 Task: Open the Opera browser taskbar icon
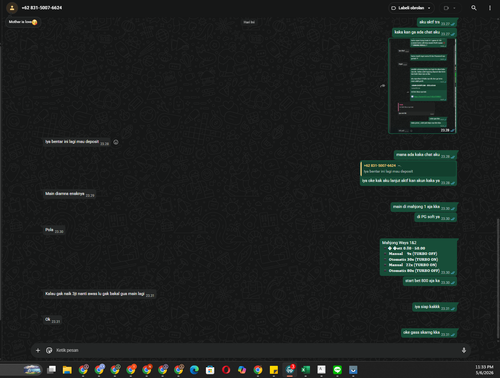pyautogui.click(x=226, y=370)
